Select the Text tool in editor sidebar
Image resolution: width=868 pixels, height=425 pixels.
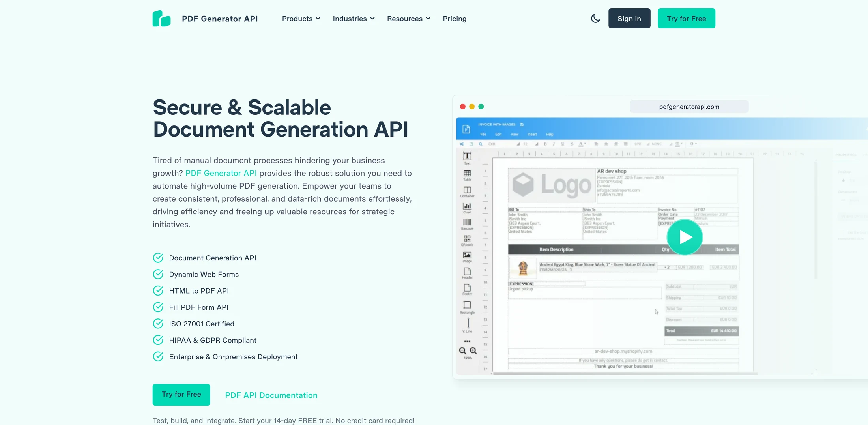click(467, 158)
